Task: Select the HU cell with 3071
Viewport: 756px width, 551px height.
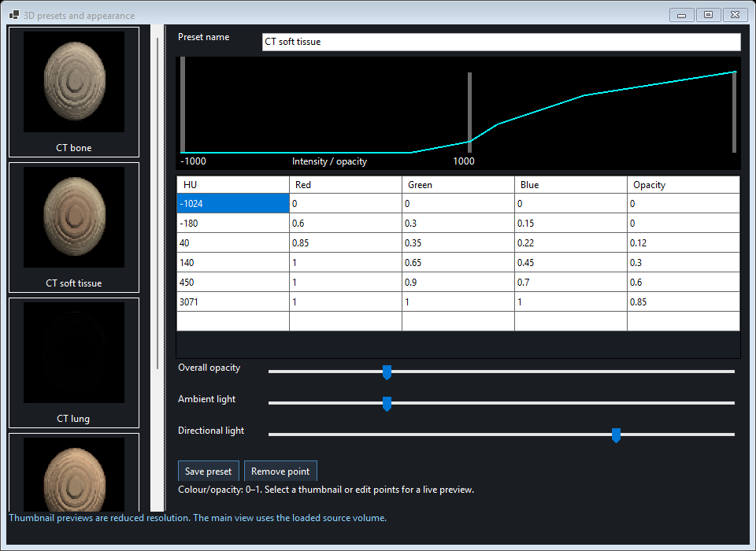Action: pyautogui.click(x=233, y=301)
